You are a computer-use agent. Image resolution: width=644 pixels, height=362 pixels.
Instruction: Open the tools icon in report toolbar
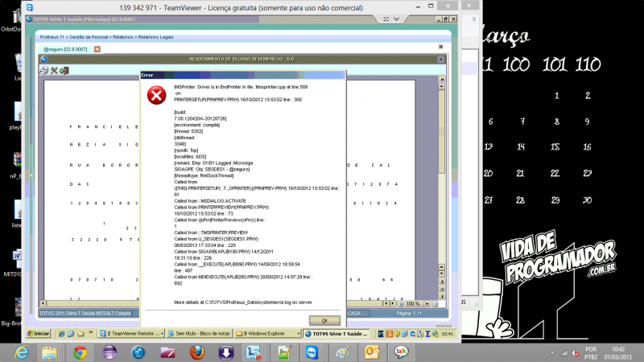coord(54,71)
